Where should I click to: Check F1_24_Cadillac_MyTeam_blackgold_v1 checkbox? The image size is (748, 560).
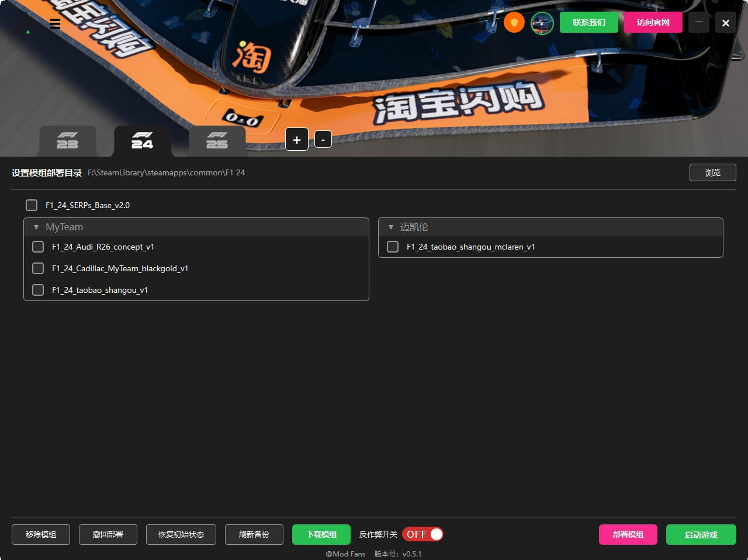click(x=38, y=268)
